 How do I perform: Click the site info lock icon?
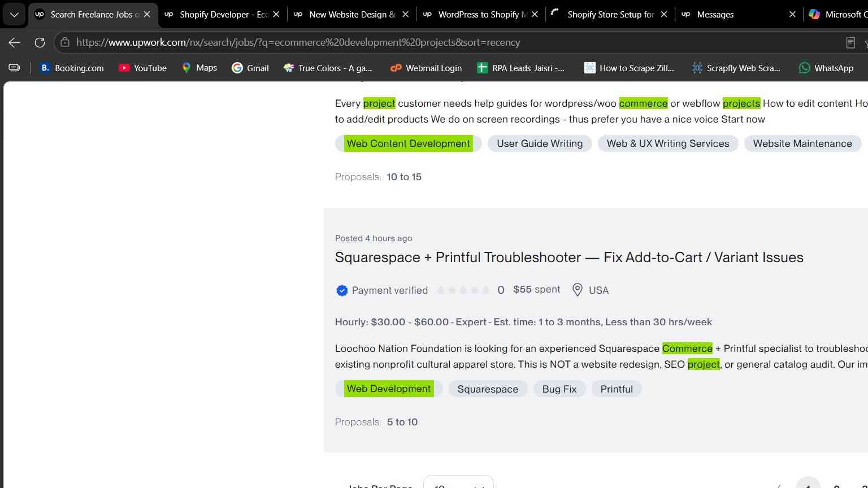coord(65,42)
